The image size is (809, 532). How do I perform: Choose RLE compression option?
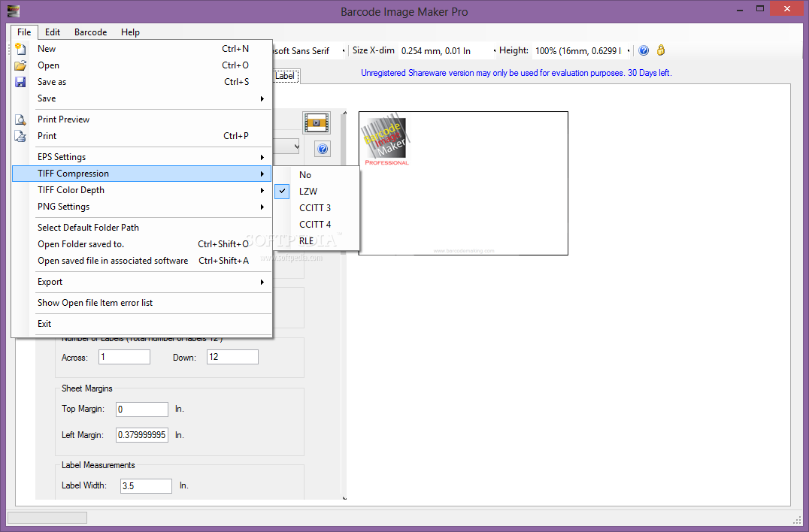(317, 240)
